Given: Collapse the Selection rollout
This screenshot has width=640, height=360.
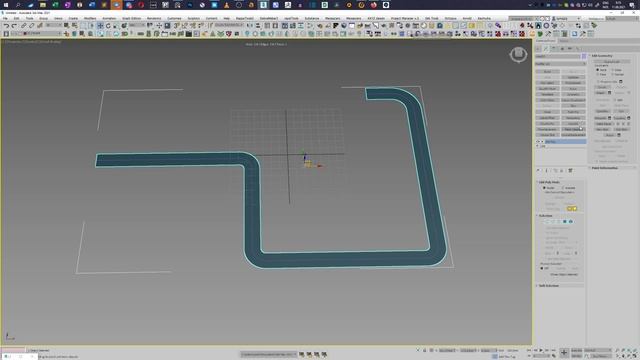Looking at the screenshot, I should coord(545,216).
